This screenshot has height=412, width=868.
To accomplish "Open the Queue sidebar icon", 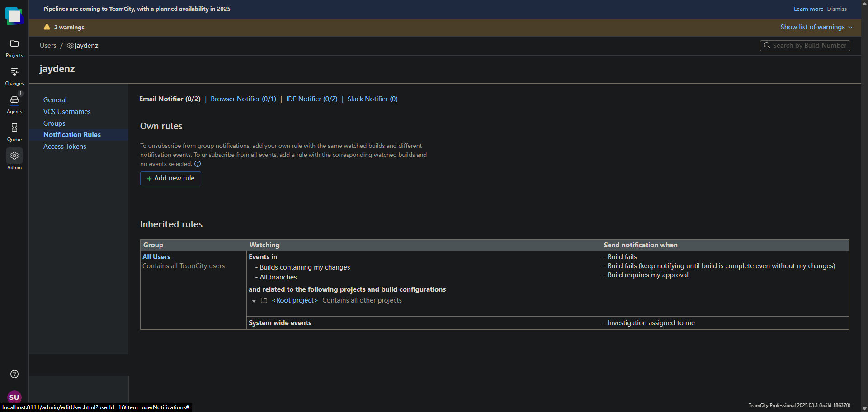I will tap(14, 128).
